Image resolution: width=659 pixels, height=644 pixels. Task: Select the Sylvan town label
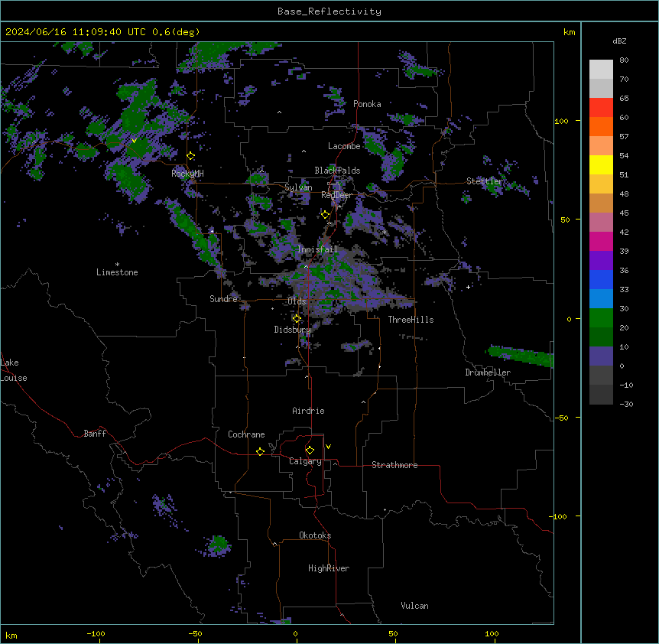[298, 187]
